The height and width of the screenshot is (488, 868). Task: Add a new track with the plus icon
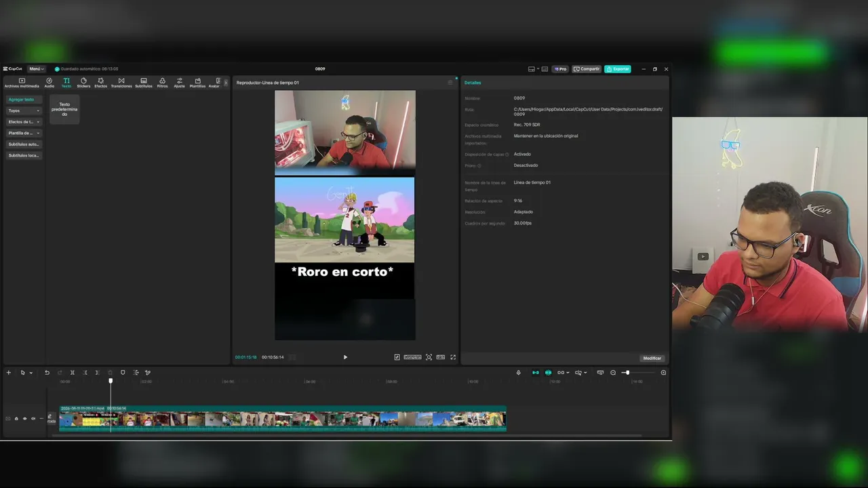(9, 372)
